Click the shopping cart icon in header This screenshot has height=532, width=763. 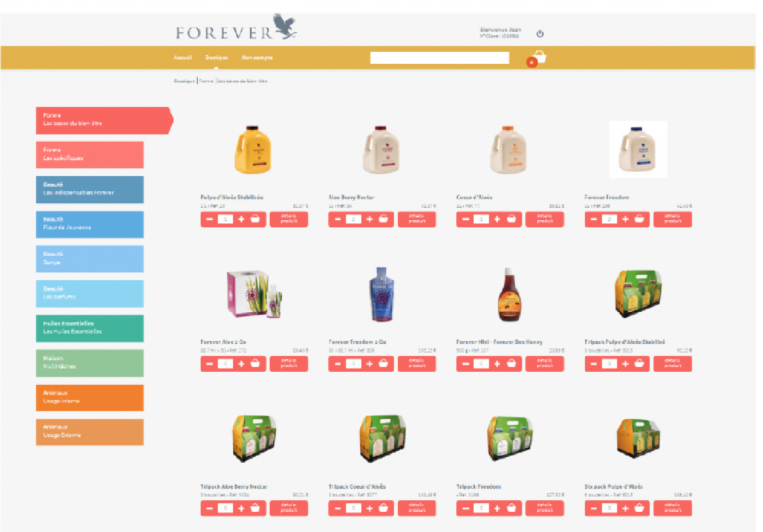[x=538, y=58]
